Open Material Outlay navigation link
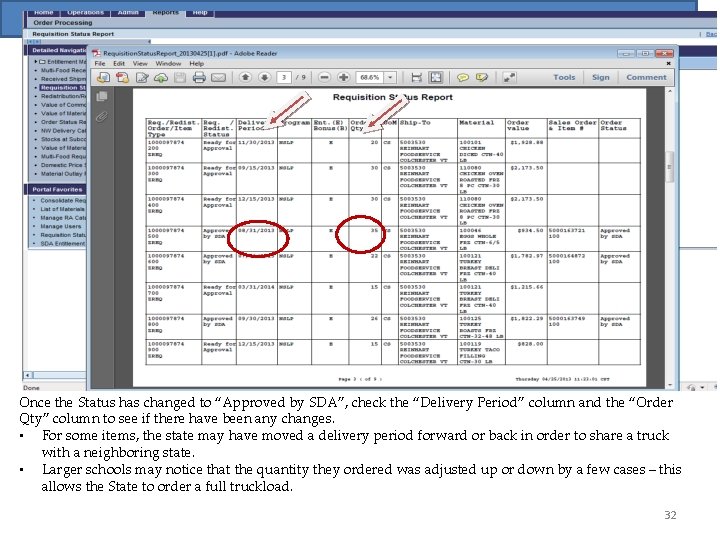The image size is (720, 540). click(x=63, y=174)
